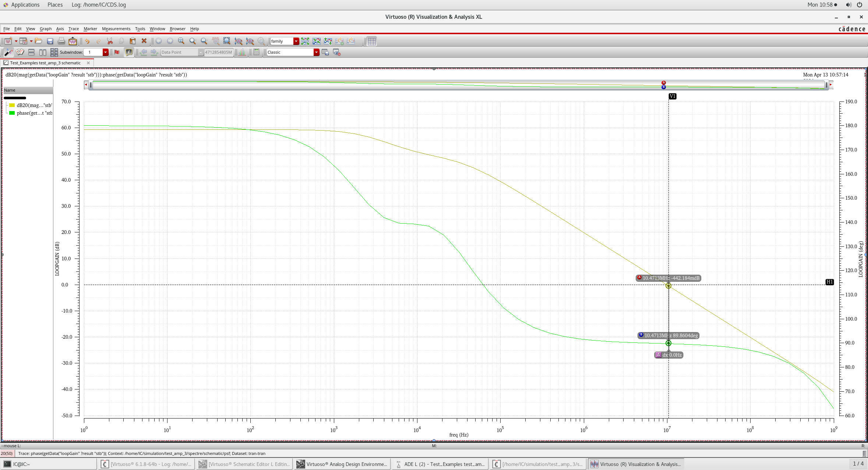The height and width of the screenshot is (470, 868).
Task: Open the IC@IC terminal from taskbar
Action: pyautogui.click(x=49, y=464)
